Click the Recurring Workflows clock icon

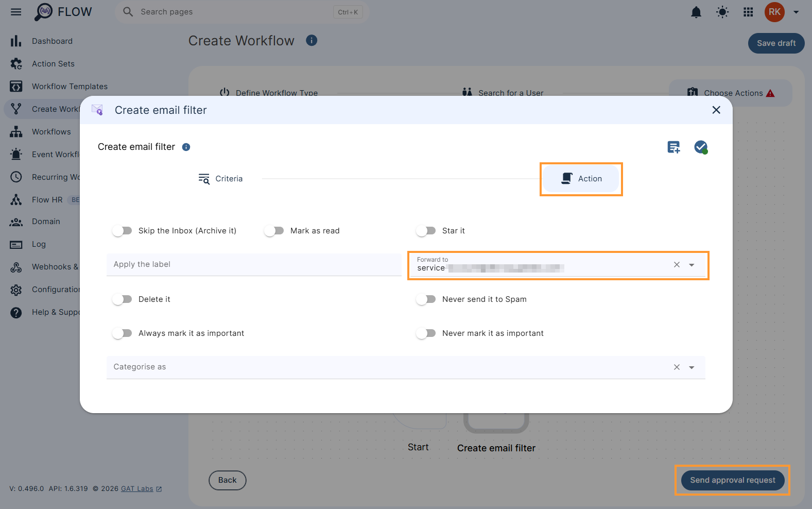click(x=16, y=177)
